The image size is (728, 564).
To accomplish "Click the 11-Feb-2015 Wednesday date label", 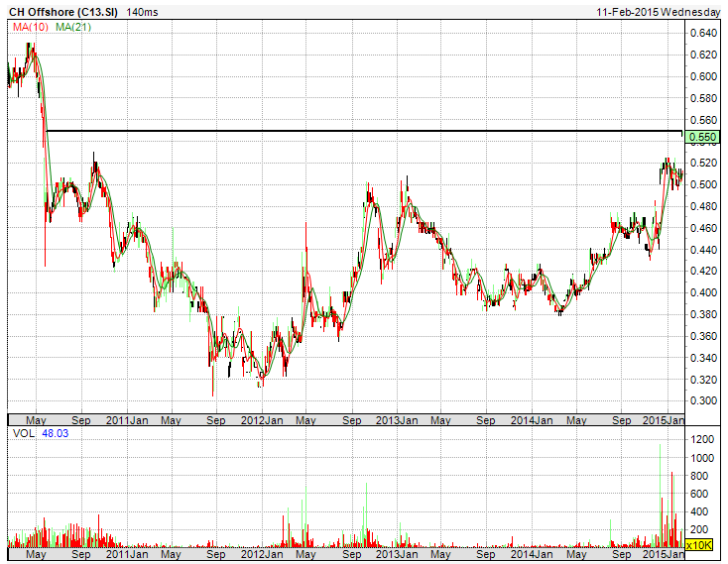I will (659, 11).
